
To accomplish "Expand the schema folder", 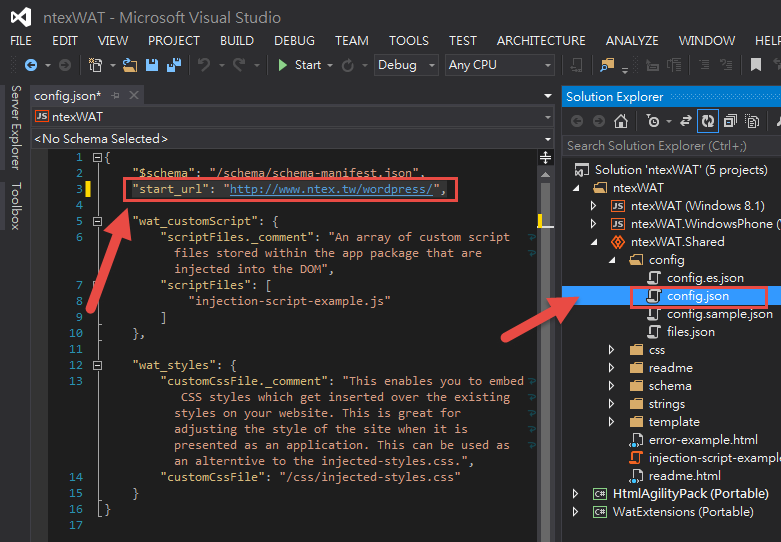I will pyautogui.click(x=611, y=386).
